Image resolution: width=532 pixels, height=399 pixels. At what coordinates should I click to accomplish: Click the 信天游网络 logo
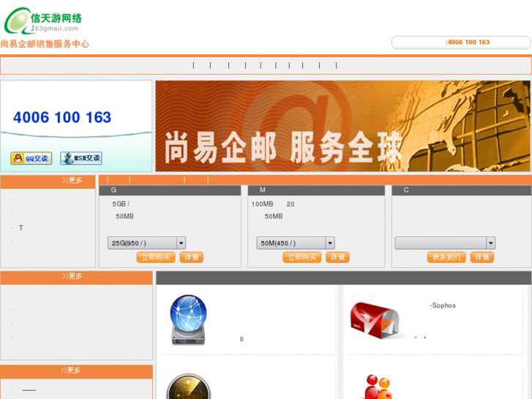pos(42,20)
